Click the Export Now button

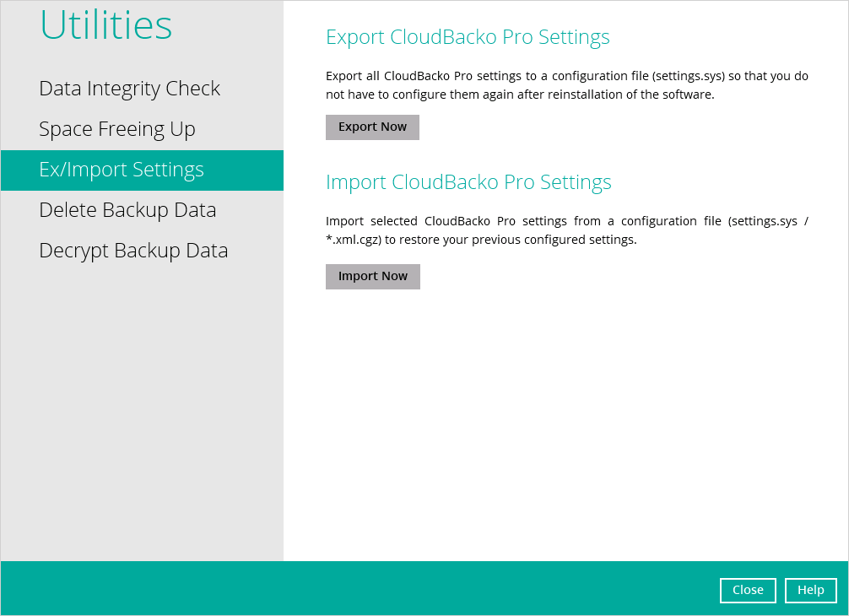pos(372,127)
